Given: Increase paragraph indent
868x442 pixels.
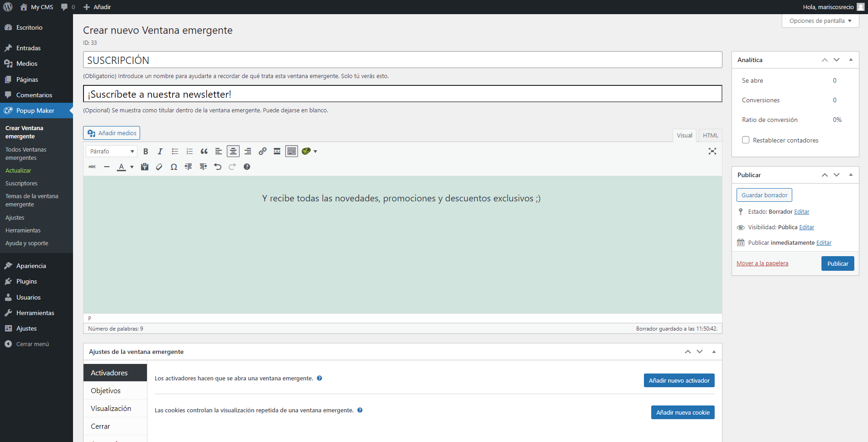Looking at the screenshot, I should click(203, 167).
